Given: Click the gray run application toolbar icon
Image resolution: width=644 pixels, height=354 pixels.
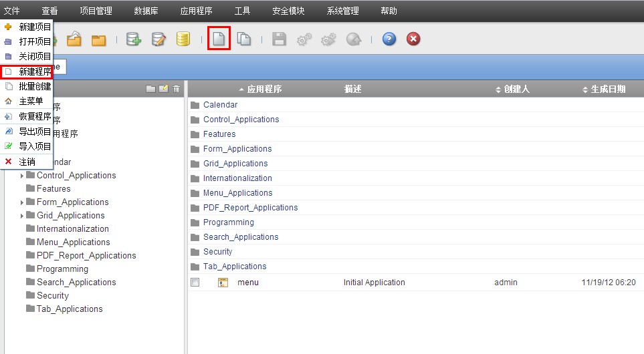Looking at the screenshot, I should (x=354, y=39).
